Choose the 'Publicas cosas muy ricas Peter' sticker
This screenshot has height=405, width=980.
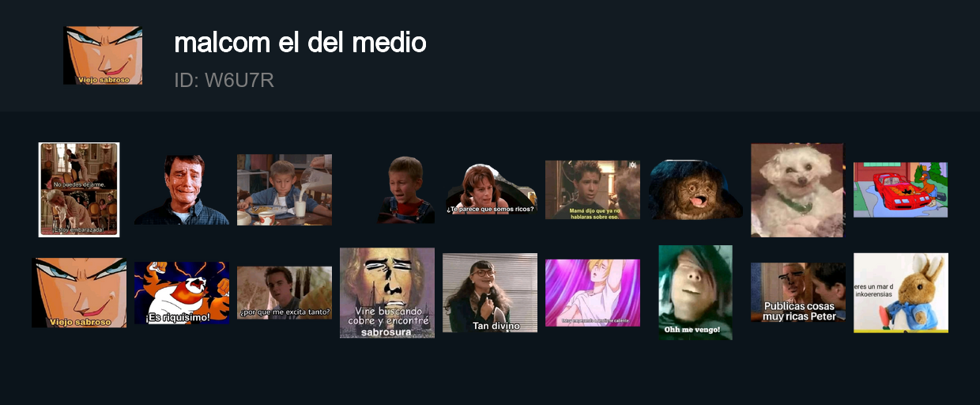click(798, 293)
